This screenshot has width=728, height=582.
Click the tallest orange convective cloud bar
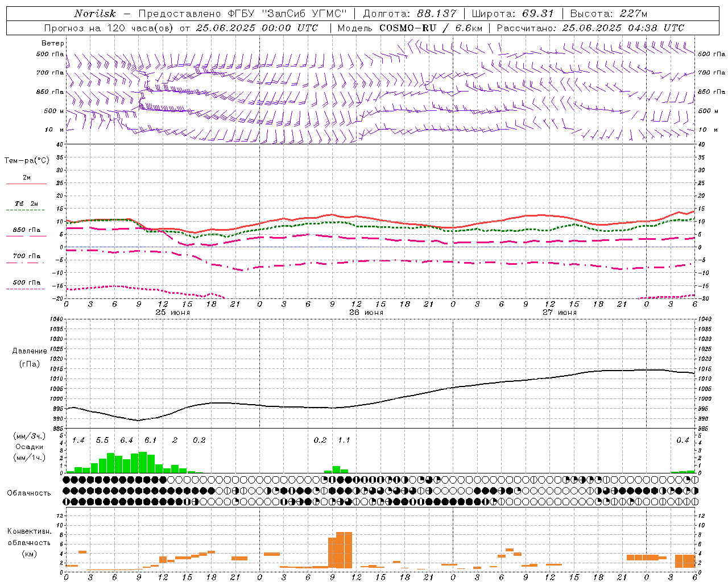tap(344, 550)
